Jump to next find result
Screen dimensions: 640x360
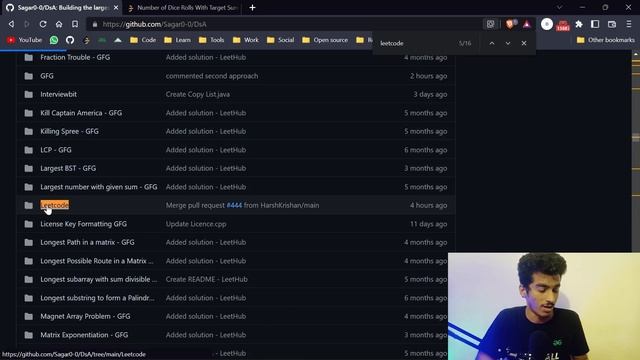pos(508,43)
